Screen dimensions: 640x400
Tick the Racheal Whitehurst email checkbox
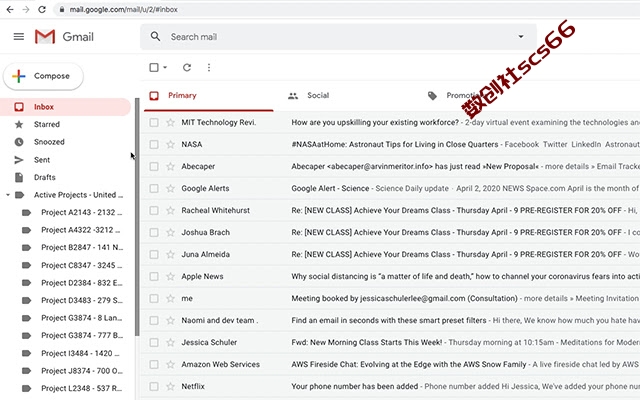point(154,211)
